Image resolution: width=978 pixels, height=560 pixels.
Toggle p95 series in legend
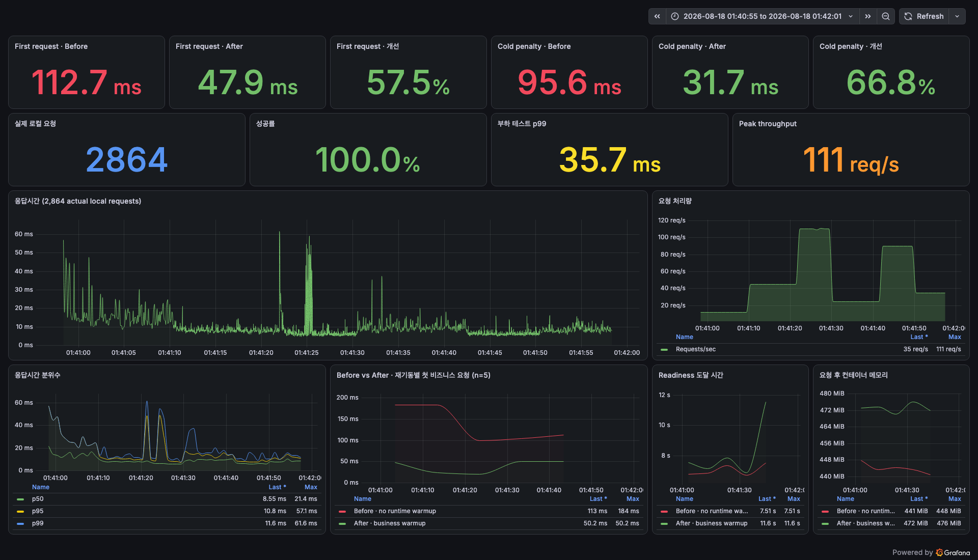pyautogui.click(x=38, y=511)
